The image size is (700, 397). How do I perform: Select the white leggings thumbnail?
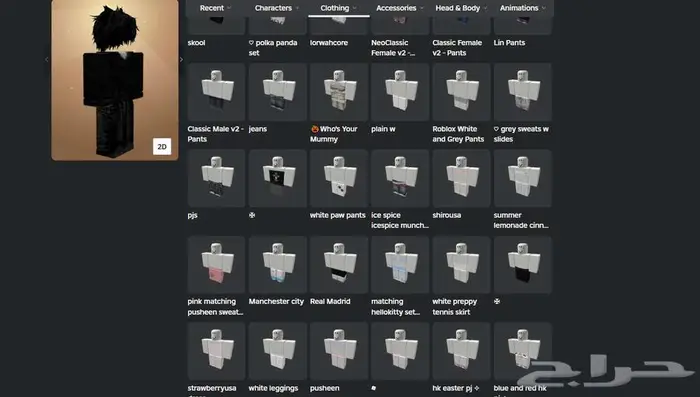click(278, 351)
